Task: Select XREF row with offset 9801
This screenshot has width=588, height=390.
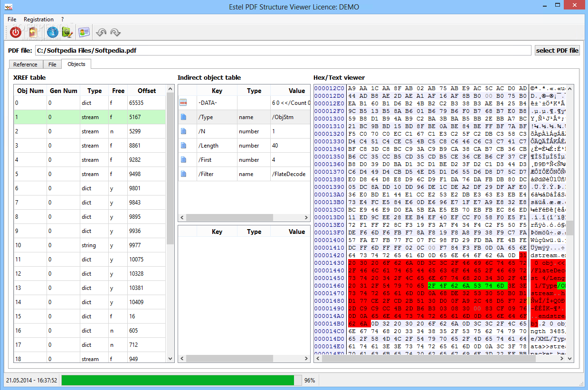Action: click(90, 188)
